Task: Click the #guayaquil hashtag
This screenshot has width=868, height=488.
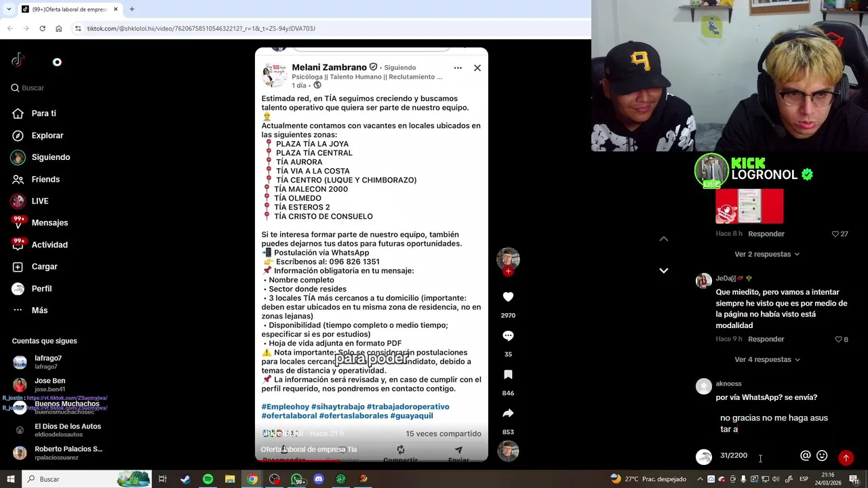Action: click(x=412, y=415)
